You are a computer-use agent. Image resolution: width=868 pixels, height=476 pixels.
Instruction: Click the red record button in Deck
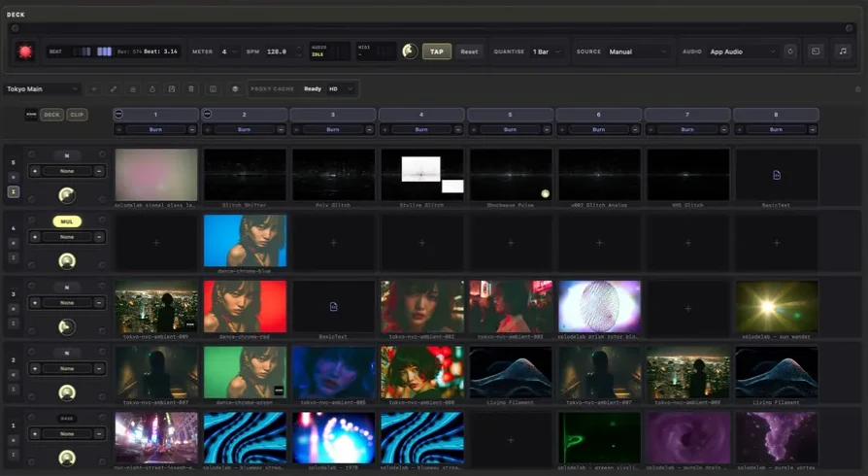[x=25, y=51]
